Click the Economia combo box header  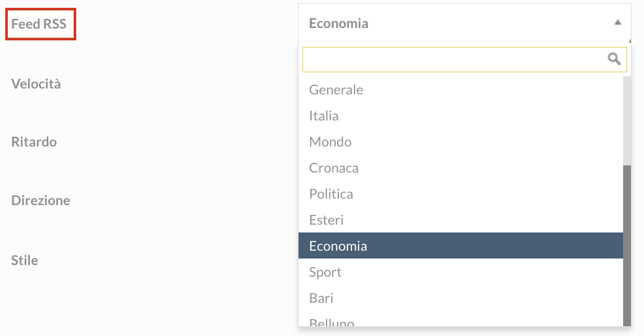click(x=465, y=23)
